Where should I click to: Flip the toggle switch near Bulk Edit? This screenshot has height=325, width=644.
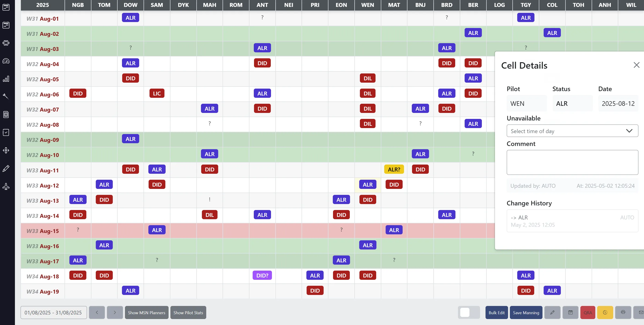click(x=469, y=312)
